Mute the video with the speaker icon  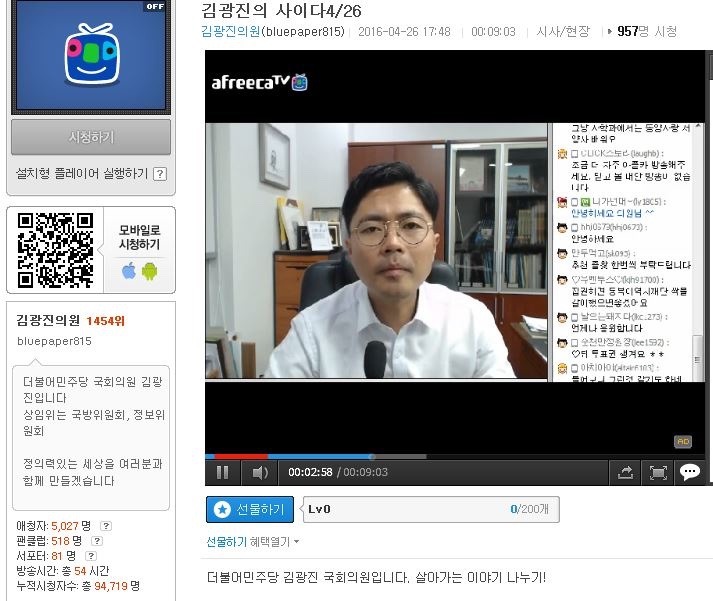[259, 472]
